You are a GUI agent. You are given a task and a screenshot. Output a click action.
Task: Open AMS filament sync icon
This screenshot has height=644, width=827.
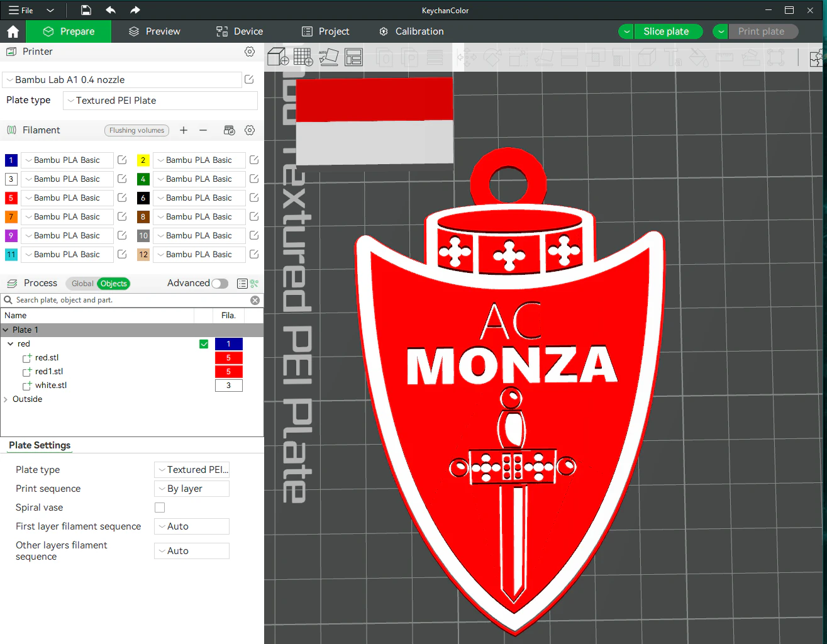pos(230,130)
